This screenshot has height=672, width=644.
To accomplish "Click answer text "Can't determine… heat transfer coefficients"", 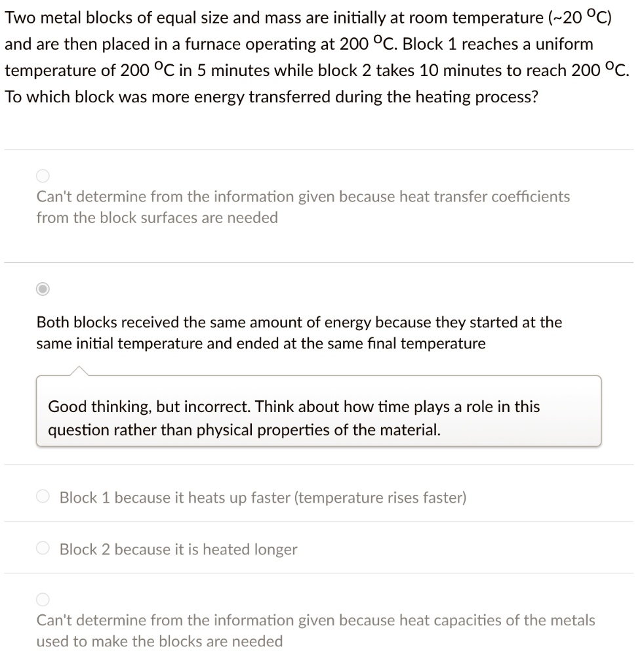I will 303,196.
